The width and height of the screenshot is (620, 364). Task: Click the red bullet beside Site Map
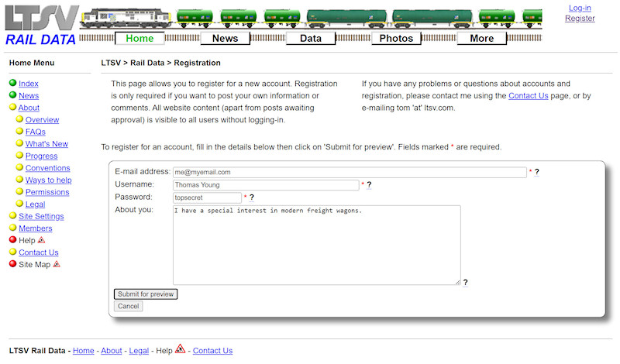click(x=12, y=264)
